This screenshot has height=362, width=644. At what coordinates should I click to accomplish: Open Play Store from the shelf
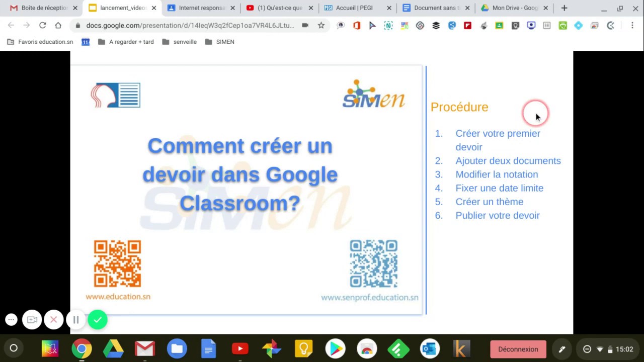335,348
